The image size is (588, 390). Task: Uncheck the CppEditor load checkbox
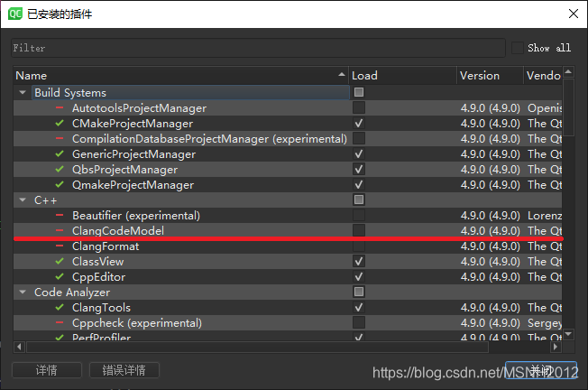click(x=359, y=276)
